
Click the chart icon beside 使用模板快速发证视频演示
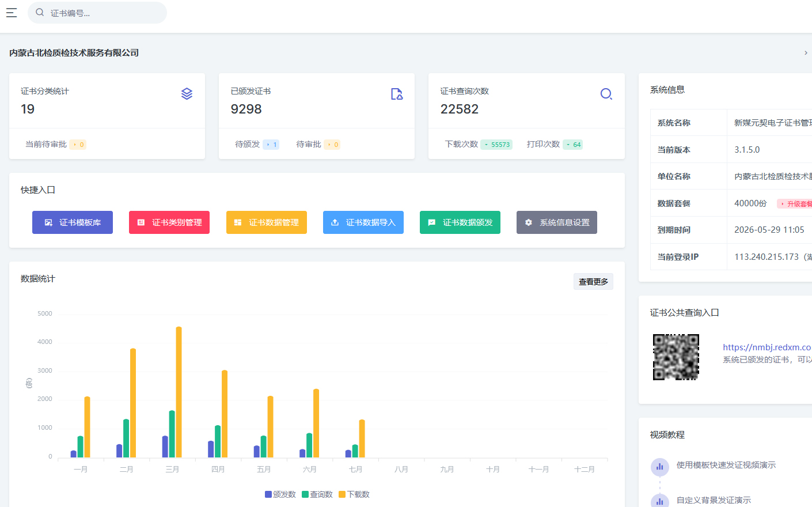[660, 466]
